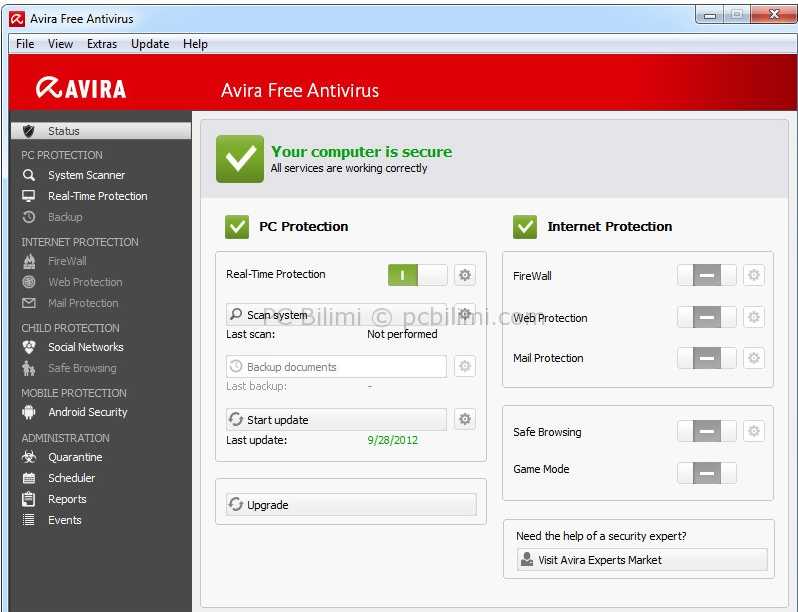Open FireWall configuration gear
Image resolution: width=798 pixels, height=612 pixels.
[x=754, y=275]
